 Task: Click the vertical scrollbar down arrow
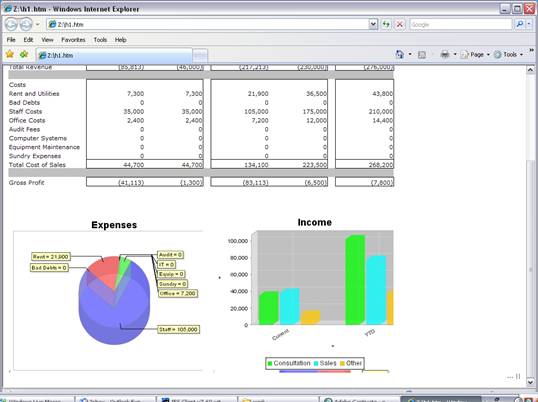[530, 381]
